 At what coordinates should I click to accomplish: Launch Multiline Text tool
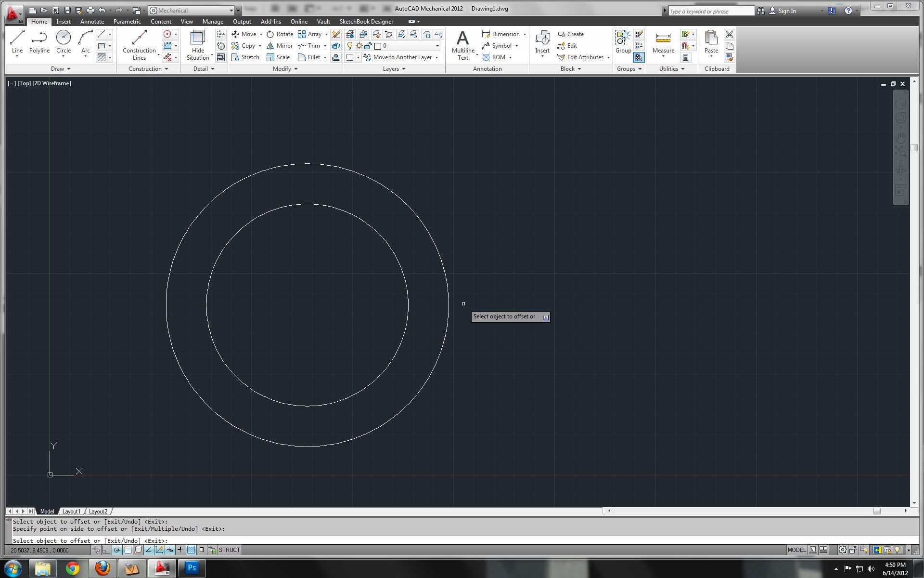462,45
